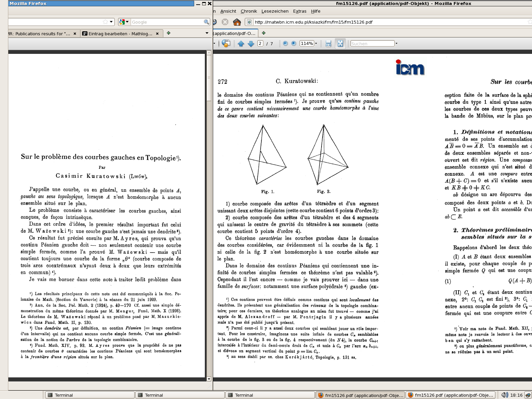Image resolution: width=532 pixels, height=399 pixels.
Task: Expand the list-all-tabs dropdown arrow
Action: pyautogui.click(x=207, y=33)
